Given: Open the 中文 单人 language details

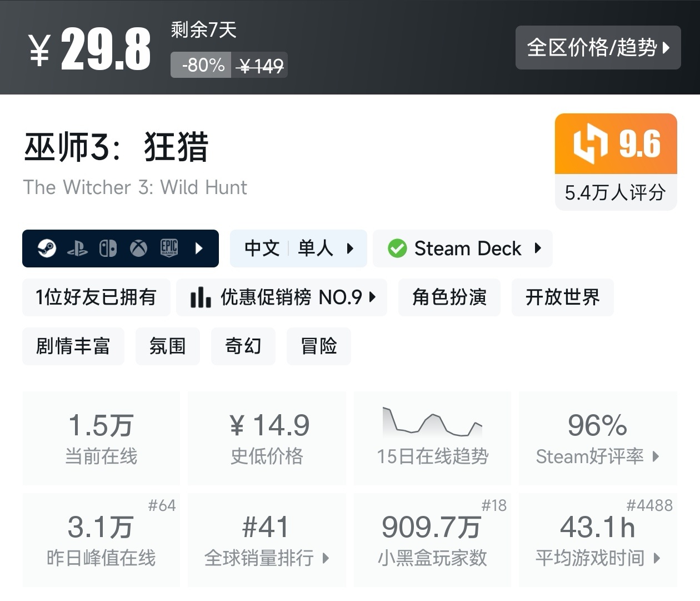Looking at the screenshot, I should click(298, 248).
